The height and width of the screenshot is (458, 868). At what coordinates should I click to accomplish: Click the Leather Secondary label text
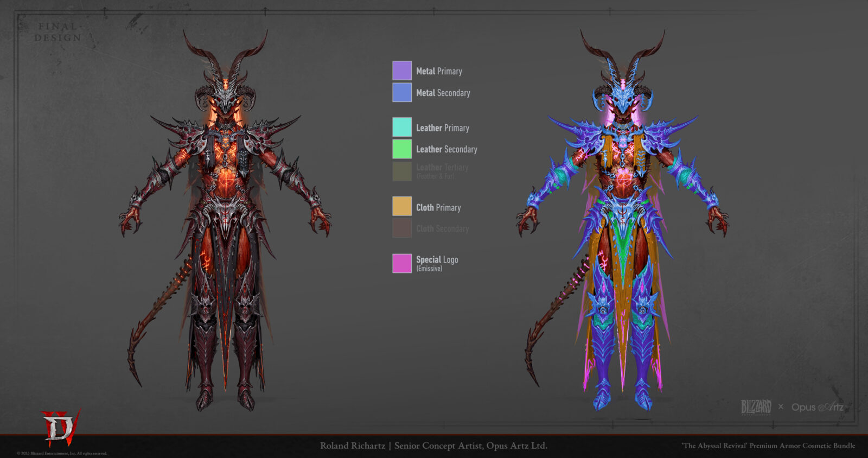446,149
